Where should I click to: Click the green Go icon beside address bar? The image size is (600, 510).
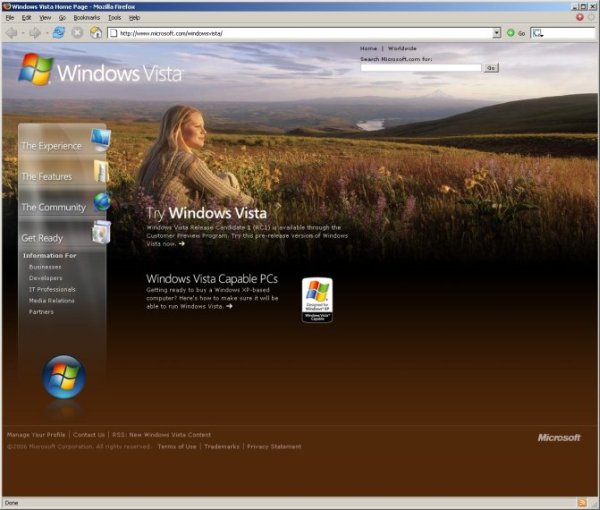pos(510,33)
